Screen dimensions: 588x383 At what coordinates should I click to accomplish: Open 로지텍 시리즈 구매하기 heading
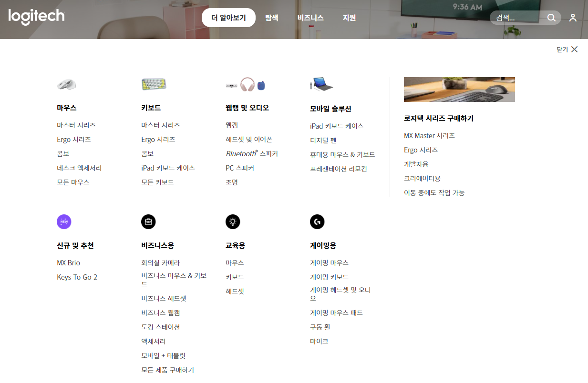(439, 118)
